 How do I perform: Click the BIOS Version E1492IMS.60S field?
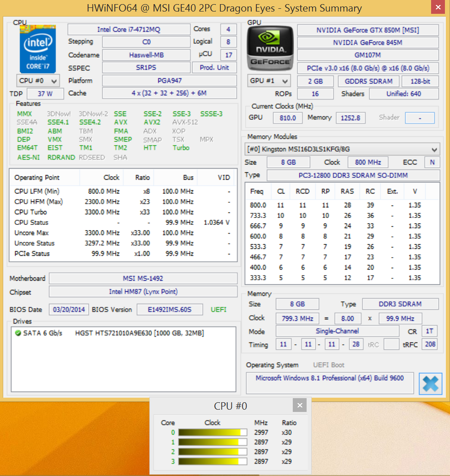(x=170, y=310)
